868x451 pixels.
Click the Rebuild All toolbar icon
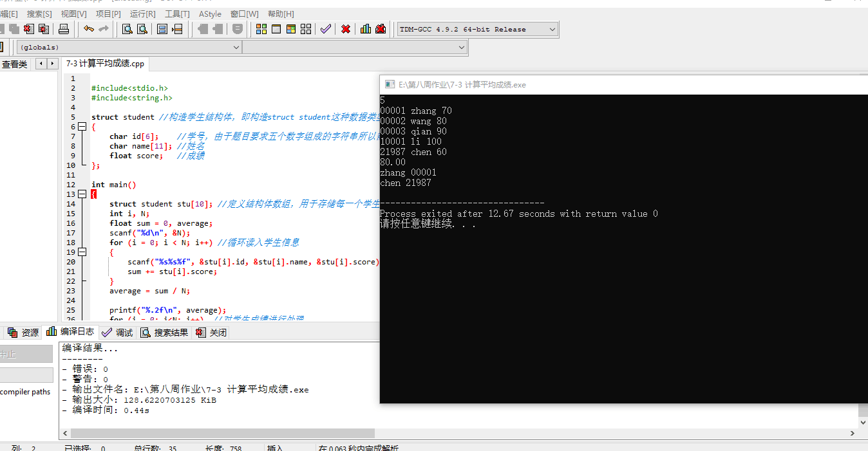[x=306, y=29]
